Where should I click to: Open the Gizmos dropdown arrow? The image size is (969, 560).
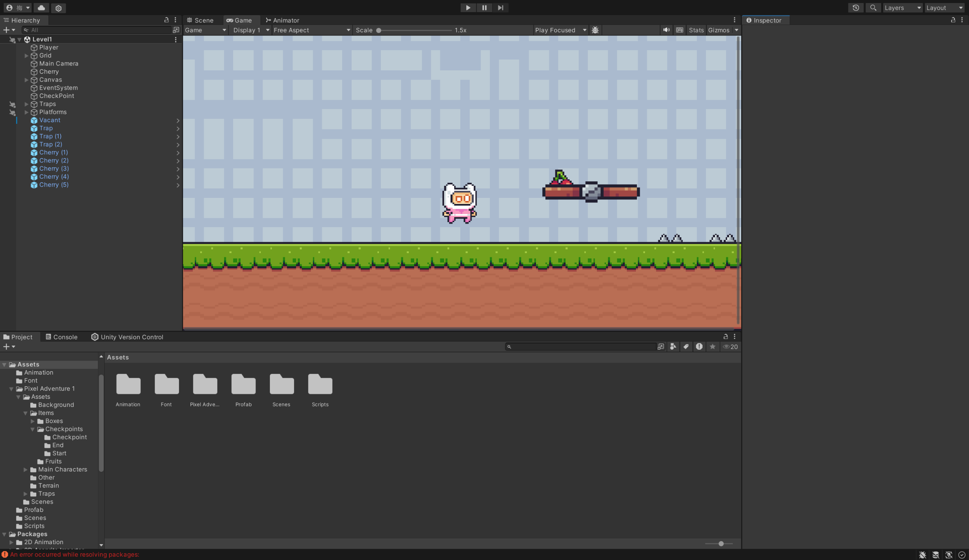pos(736,30)
